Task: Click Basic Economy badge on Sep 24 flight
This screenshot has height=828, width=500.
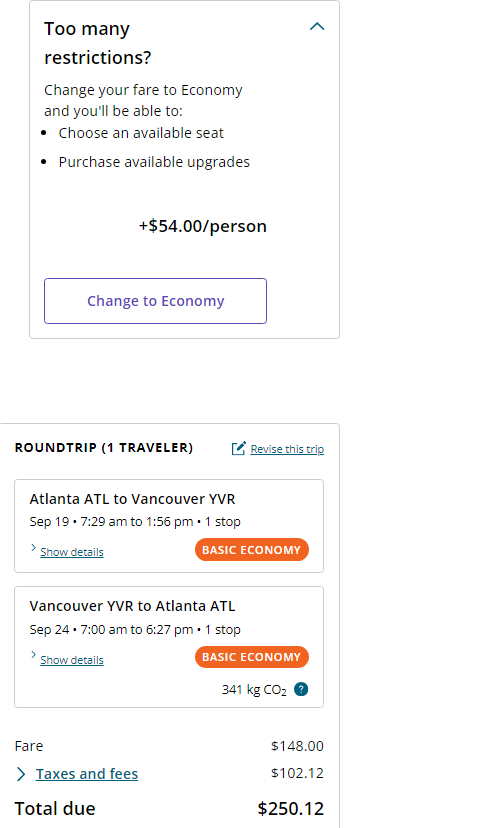Action: click(x=252, y=657)
